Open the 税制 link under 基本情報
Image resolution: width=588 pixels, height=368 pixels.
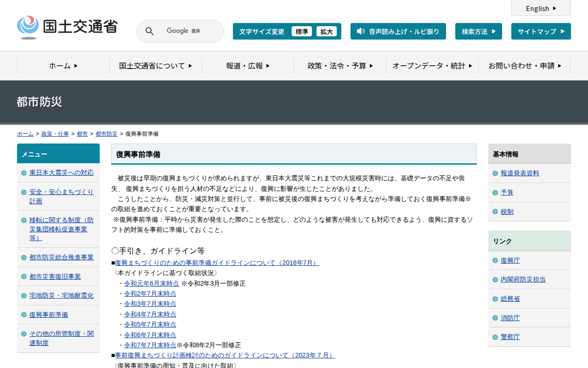pos(507,212)
